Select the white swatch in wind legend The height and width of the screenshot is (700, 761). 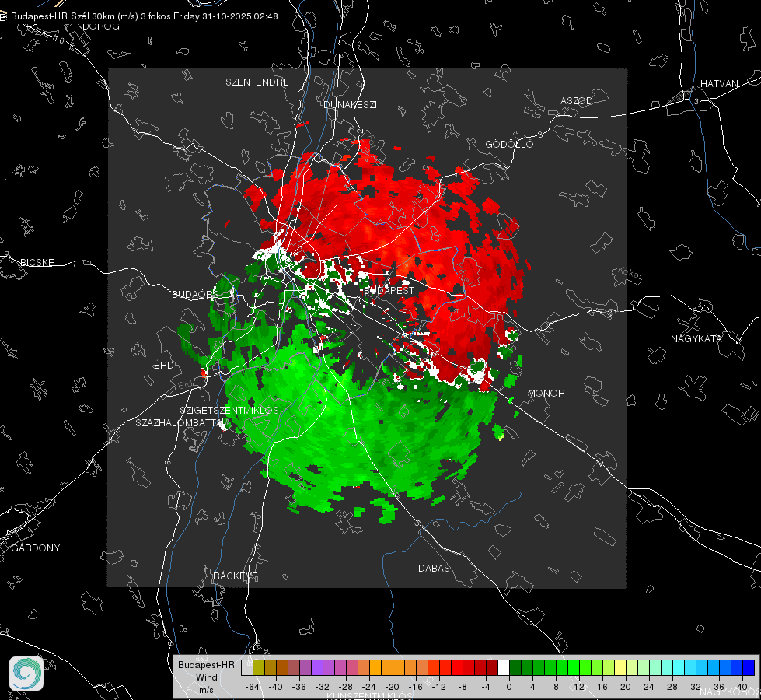pyautogui.click(x=504, y=668)
